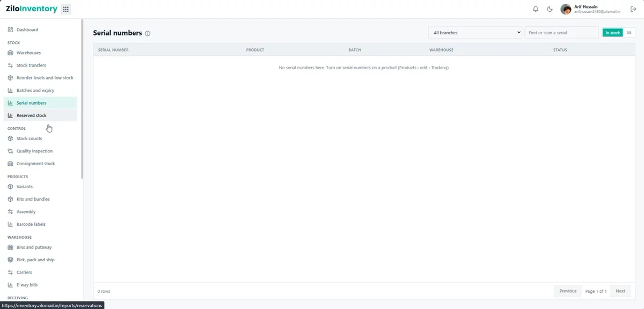This screenshot has width=644, height=309.
Task: Switch filter to All
Action: 628,33
